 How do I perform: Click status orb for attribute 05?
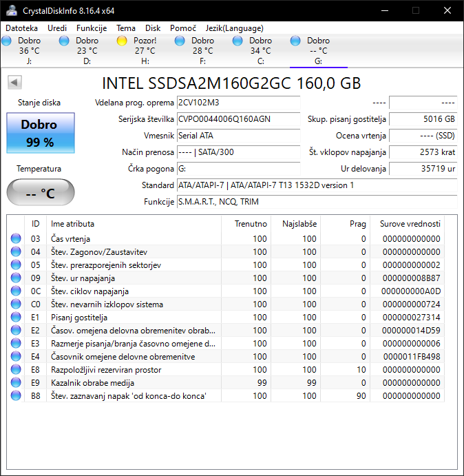tap(16, 265)
